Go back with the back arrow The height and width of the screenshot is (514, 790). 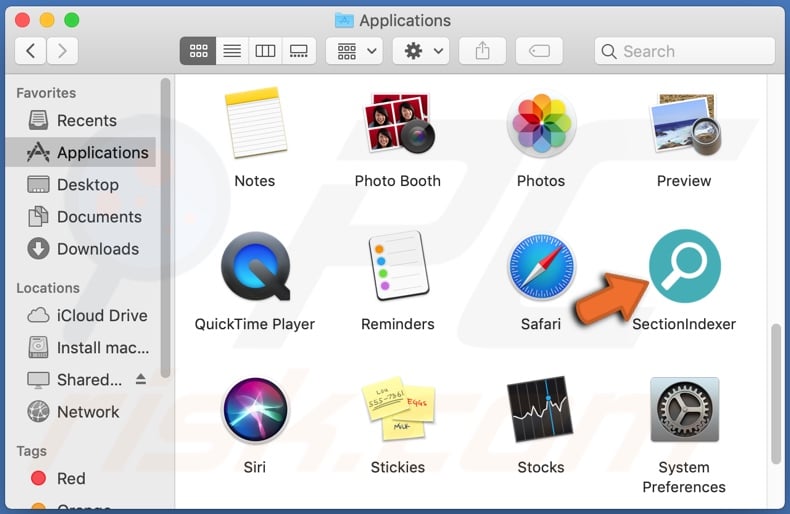click(x=31, y=51)
